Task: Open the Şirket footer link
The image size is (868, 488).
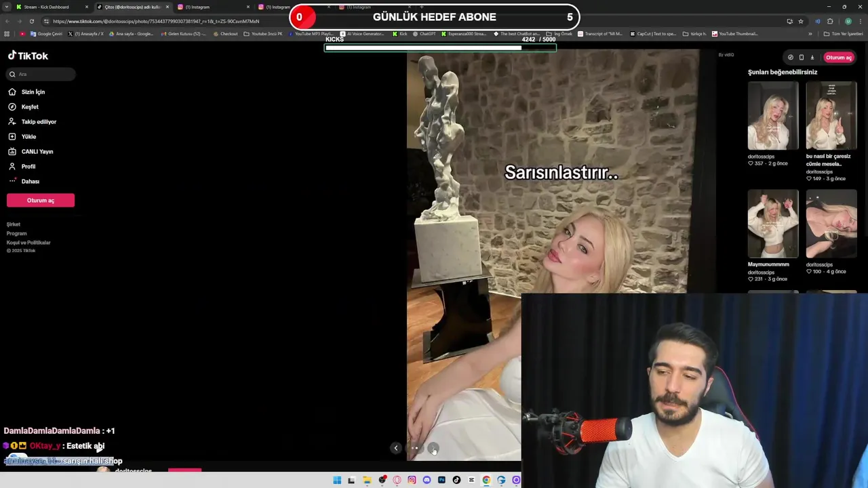Action: coord(14,224)
